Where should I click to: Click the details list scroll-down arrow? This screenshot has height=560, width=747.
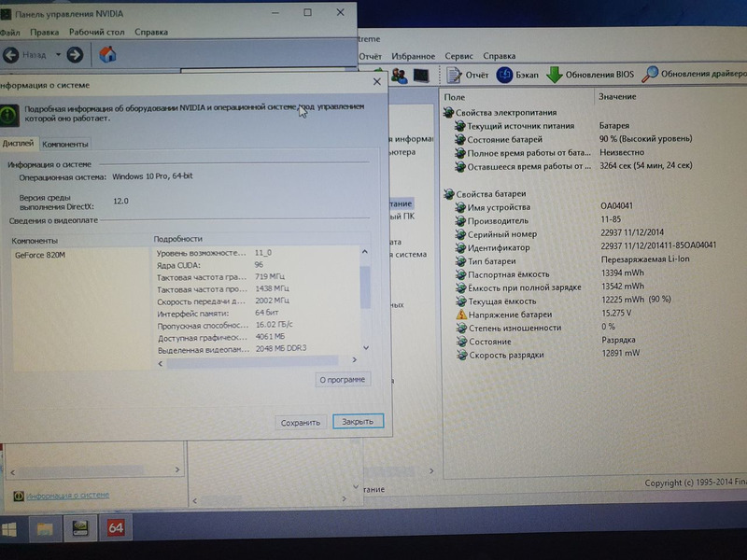pyautogui.click(x=366, y=348)
